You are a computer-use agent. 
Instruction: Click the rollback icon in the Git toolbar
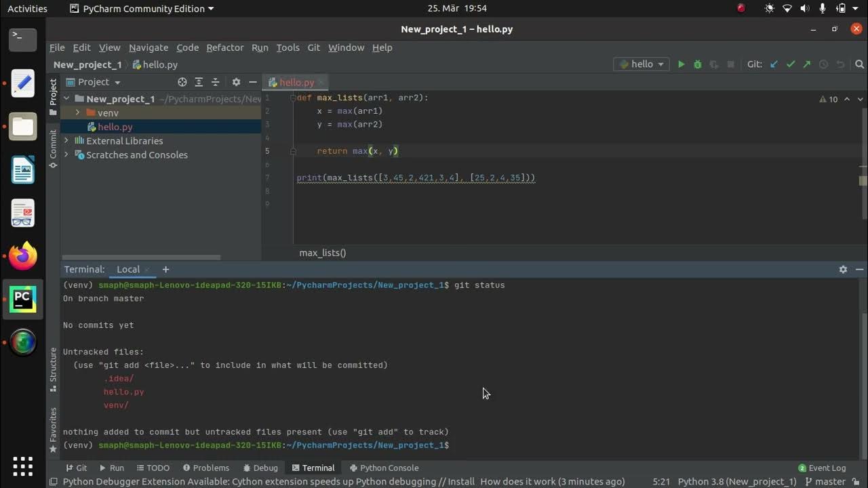click(x=840, y=64)
